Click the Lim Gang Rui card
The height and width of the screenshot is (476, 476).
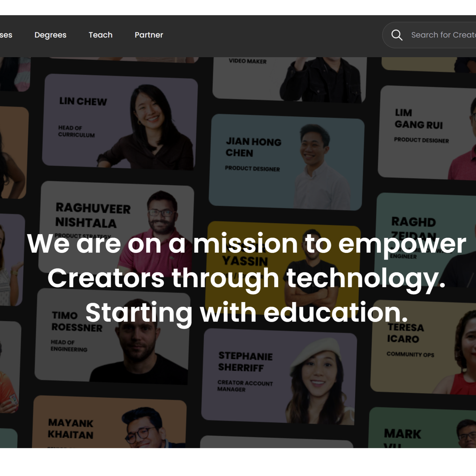click(427, 133)
